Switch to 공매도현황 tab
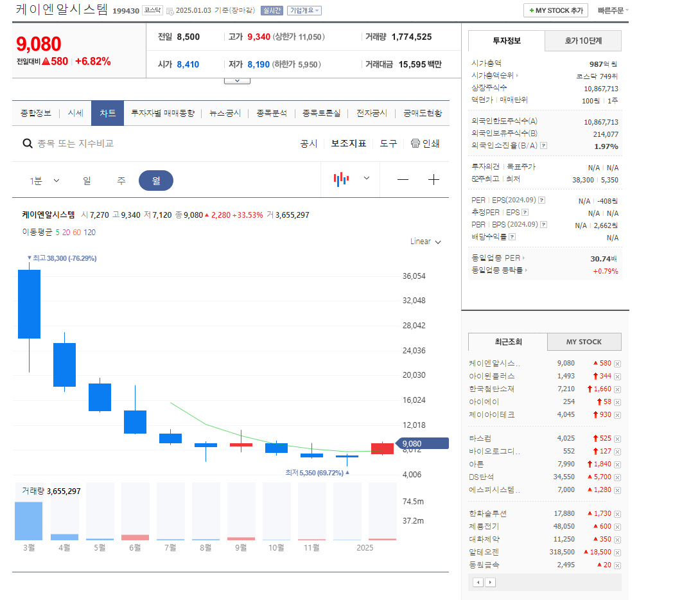Image resolution: width=700 pixels, height=600 pixels. coord(423,113)
